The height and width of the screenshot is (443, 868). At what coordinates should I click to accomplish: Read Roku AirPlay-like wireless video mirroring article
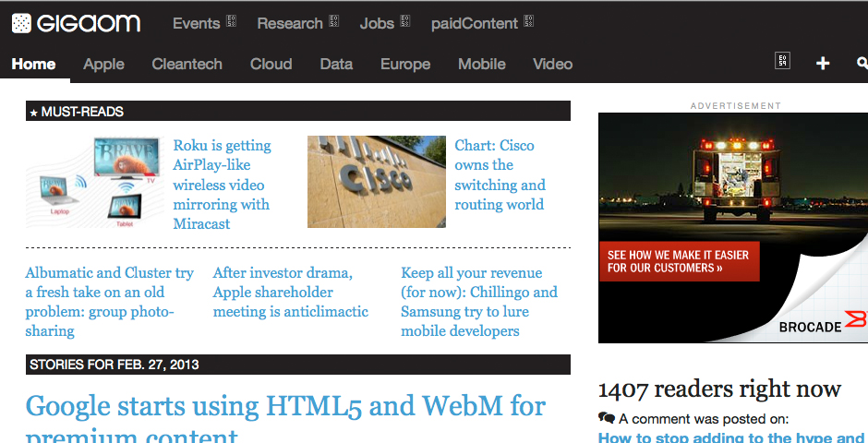(x=222, y=185)
